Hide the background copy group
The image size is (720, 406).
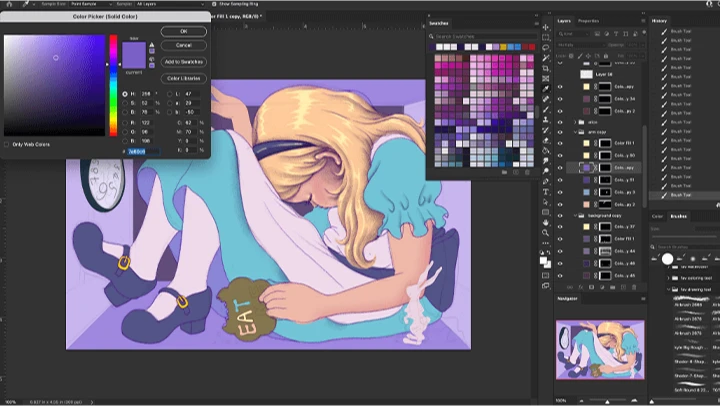(x=560, y=215)
